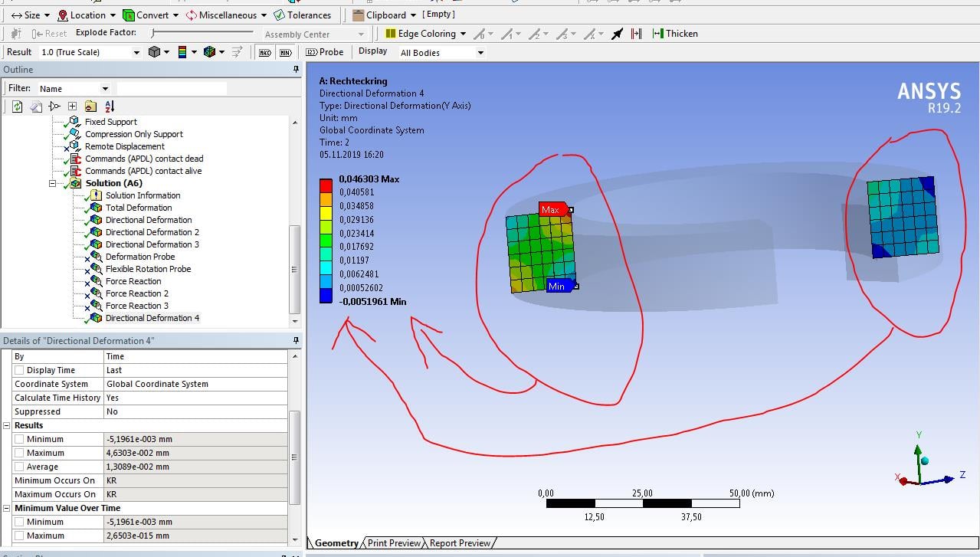Image resolution: width=980 pixels, height=557 pixels.
Task: Toggle the Min value label icon
Action: pos(286,52)
